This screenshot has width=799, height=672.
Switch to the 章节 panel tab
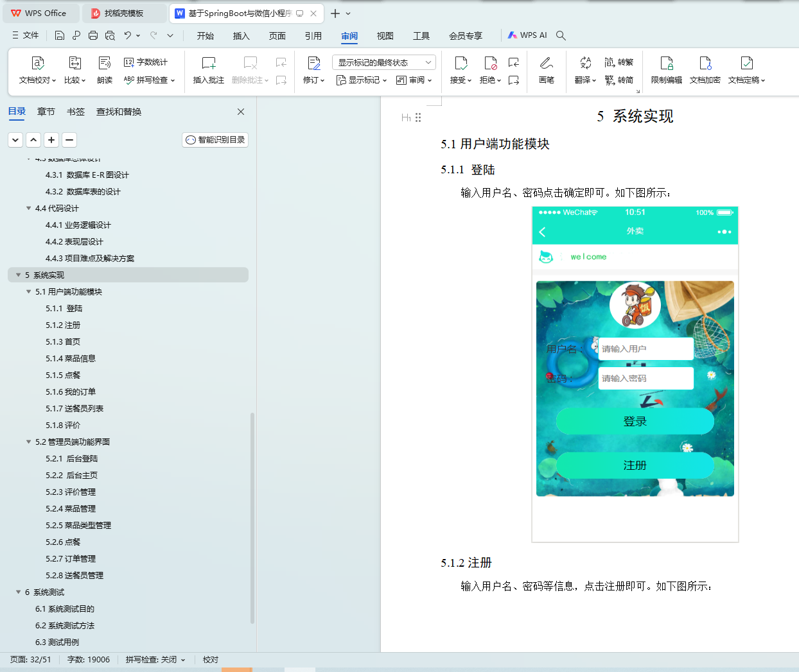(x=46, y=112)
